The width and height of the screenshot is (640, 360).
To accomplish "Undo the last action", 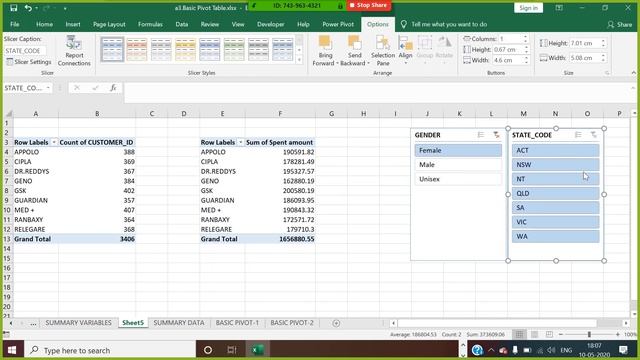I will coord(28,8).
